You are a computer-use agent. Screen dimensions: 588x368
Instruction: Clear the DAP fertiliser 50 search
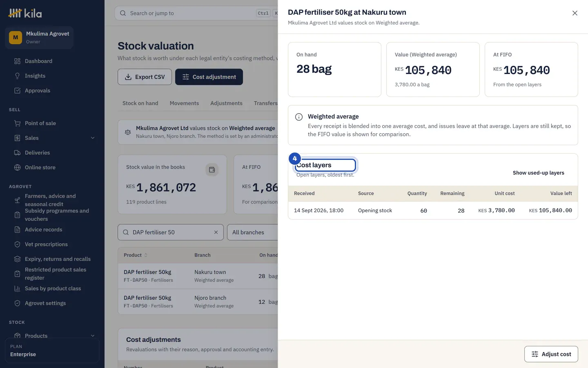[216, 232]
